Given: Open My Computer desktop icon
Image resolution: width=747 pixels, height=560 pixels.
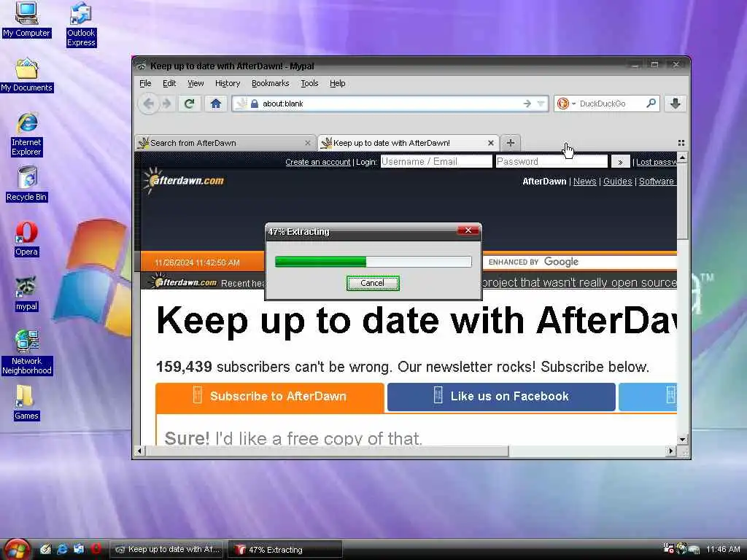Looking at the screenshot, I should point(26,20).
